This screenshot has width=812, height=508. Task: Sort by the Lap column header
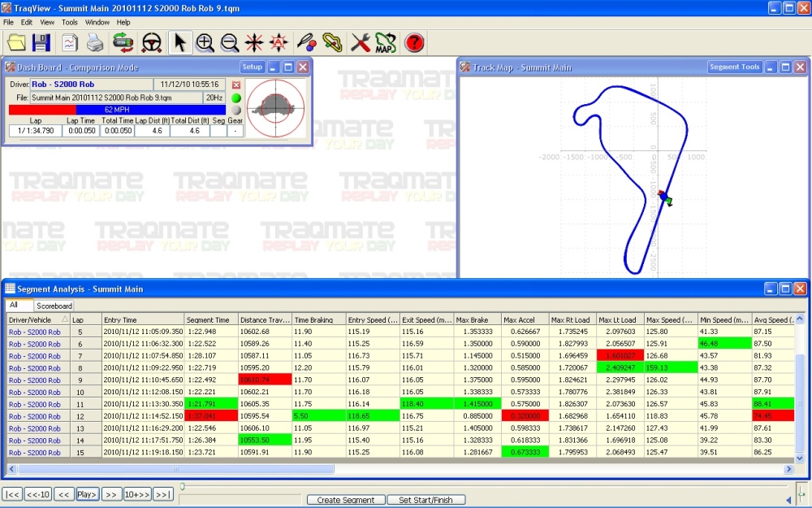pos(85,319)
